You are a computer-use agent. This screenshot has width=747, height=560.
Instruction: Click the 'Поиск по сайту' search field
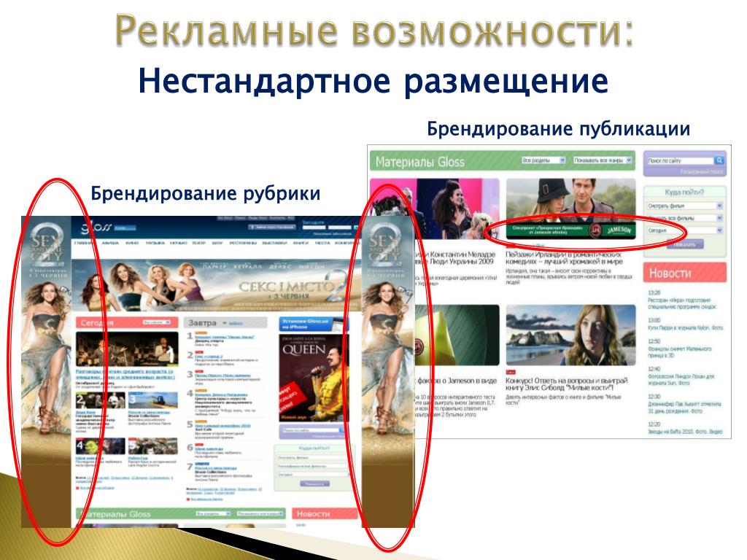coord(680,160)
